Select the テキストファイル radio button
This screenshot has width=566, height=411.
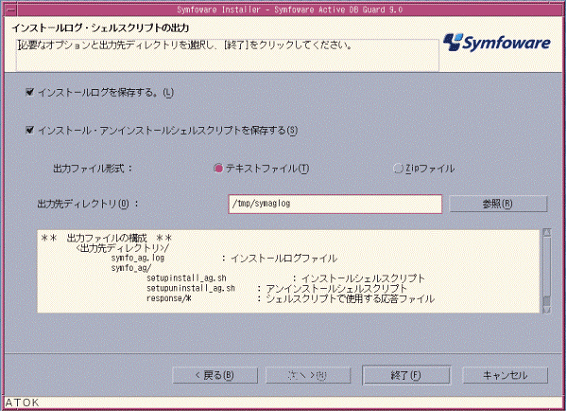coord(218,168)
